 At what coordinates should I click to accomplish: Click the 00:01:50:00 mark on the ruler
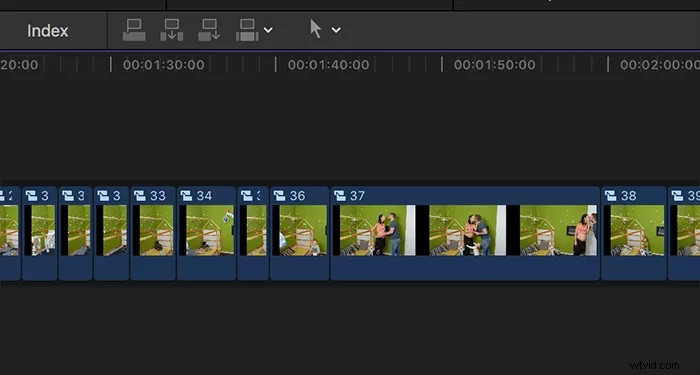pos(495,65)
